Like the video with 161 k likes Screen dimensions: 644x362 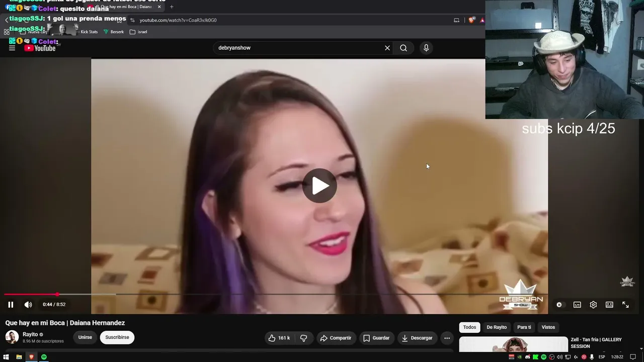point(279,338)
